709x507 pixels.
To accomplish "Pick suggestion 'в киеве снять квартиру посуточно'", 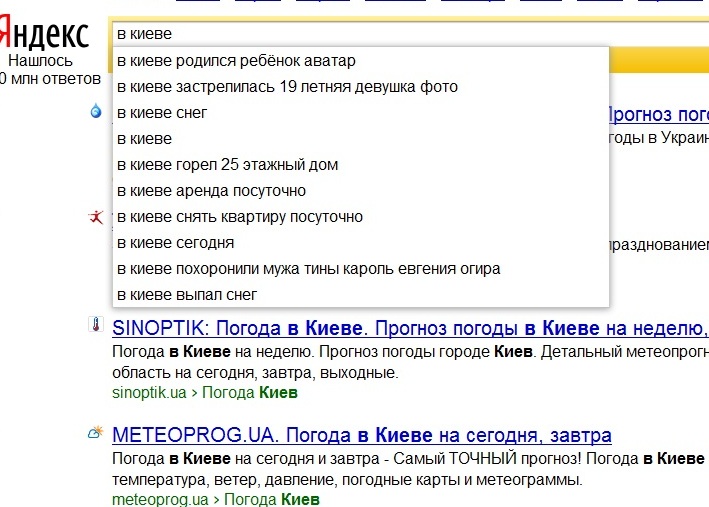I will coord(361,217).
